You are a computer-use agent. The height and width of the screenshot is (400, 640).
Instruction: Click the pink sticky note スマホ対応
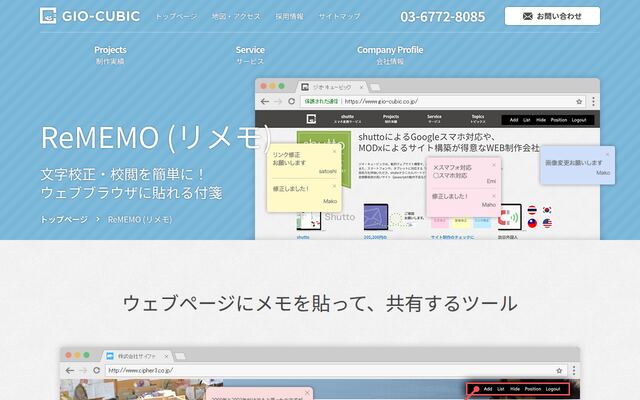click(x=463, y=187)
